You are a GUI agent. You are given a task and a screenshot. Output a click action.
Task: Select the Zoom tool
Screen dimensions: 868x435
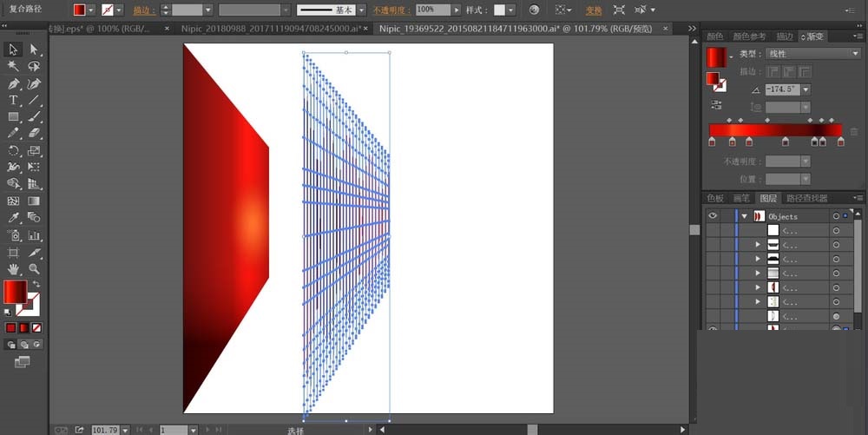pos(35,269)
